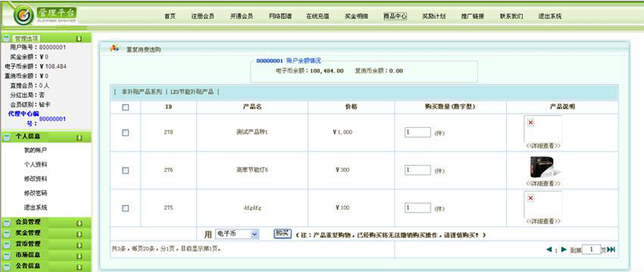
Task: Open 修改资料 in sidebar
Action: [x=36, y=178]
